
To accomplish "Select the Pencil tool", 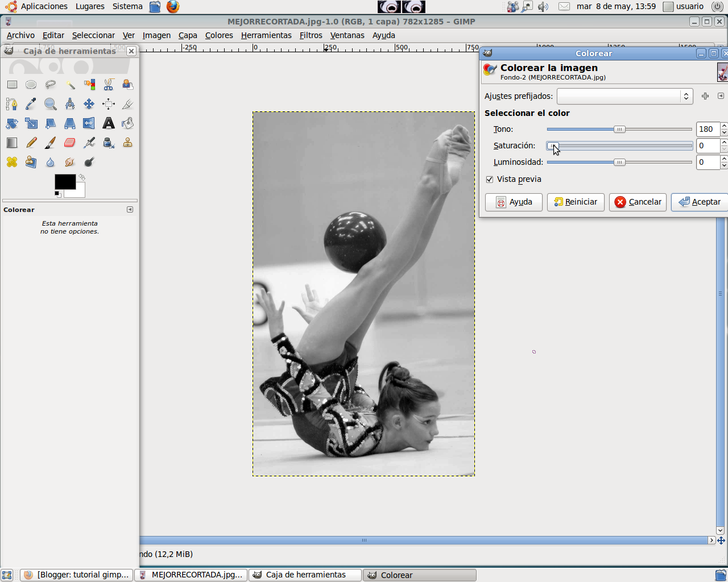I will click(31, 143).
